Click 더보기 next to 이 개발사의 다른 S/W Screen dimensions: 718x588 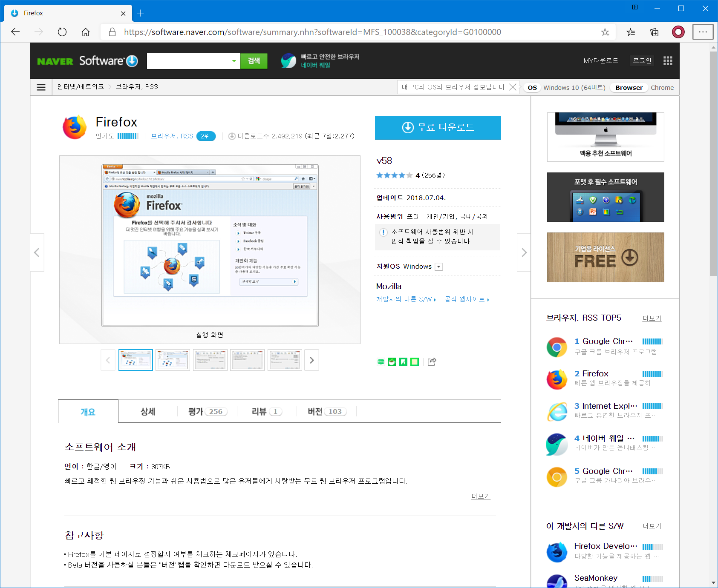(652, 526)
